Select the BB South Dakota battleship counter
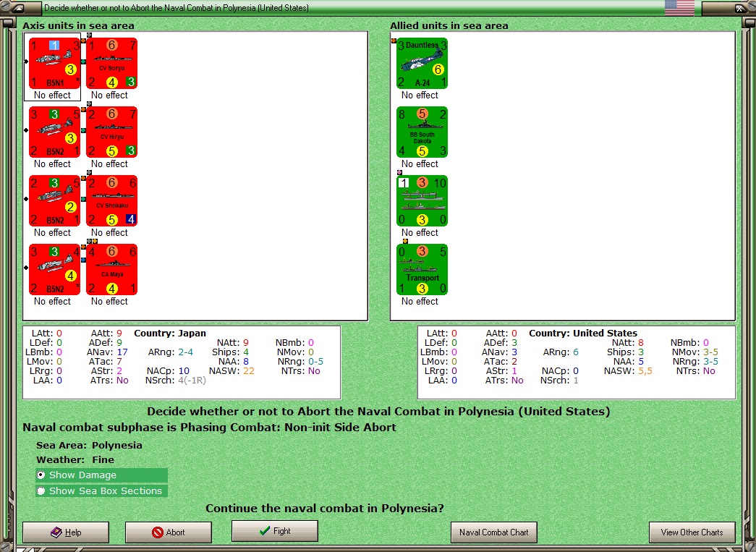Screen dimensions: 756x552 (422, 132)
